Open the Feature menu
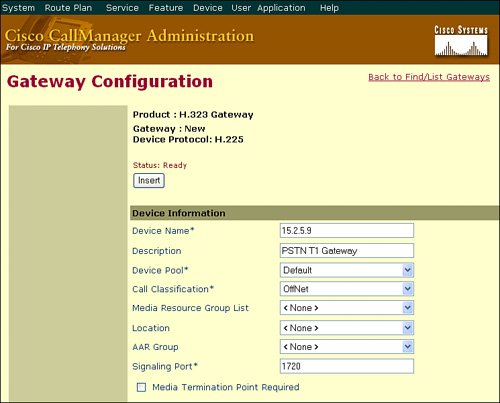Image resolution: width=500 pixels, height=403 pixels. [166, 8]
